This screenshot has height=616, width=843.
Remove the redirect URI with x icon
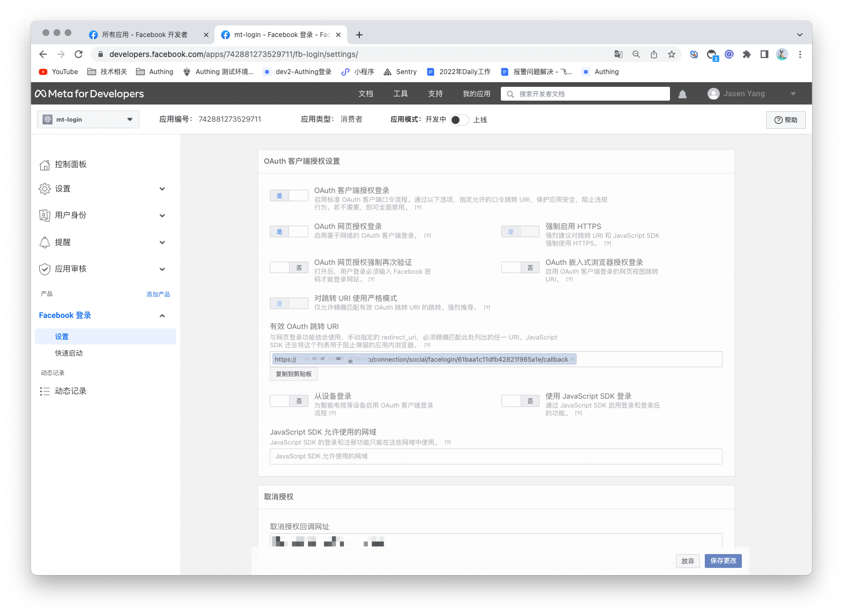[x=573, y=359]
